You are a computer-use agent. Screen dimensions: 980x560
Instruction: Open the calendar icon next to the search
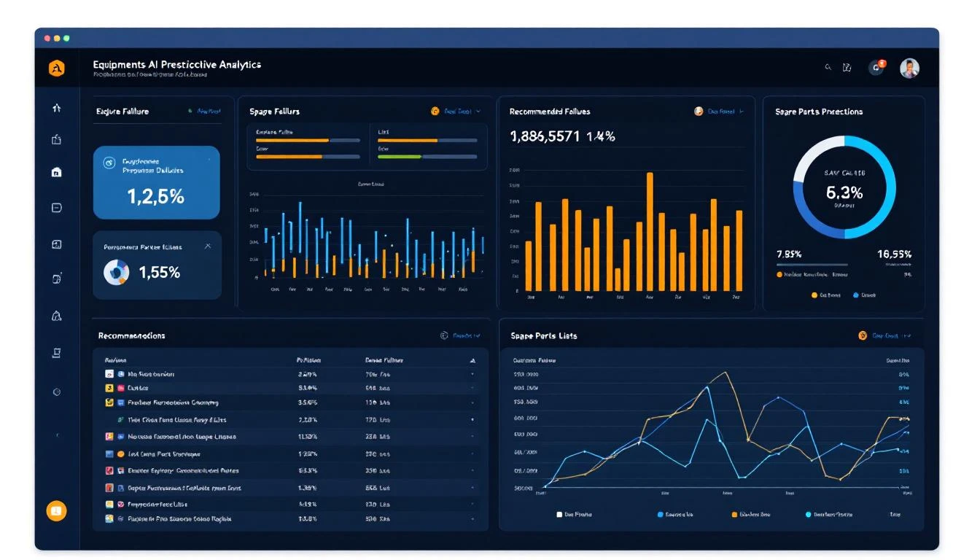847,66
